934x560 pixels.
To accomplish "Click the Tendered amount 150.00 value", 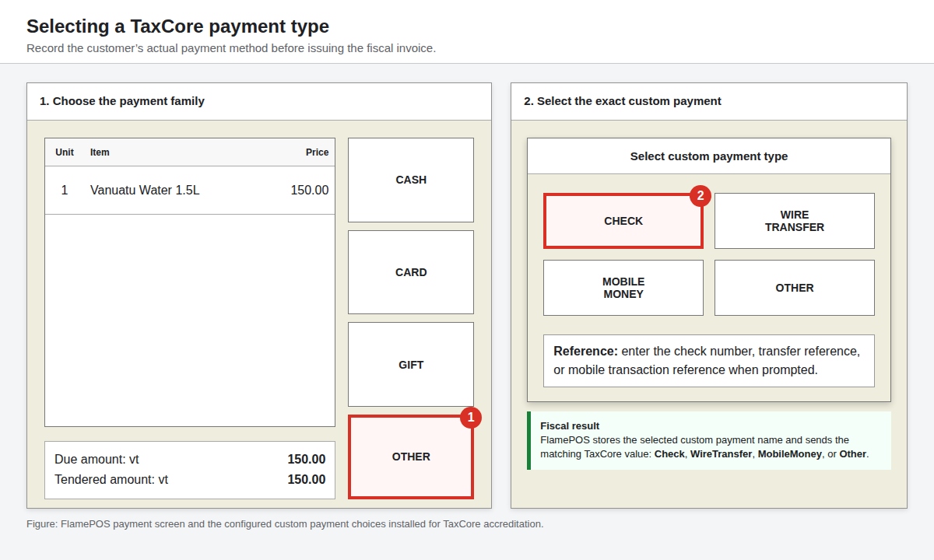I will tap(307, 480).
